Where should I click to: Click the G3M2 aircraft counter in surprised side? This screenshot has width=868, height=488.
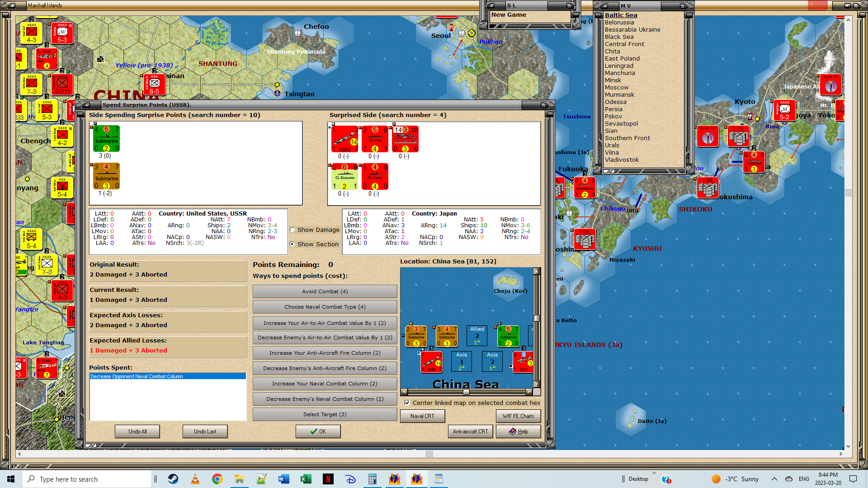344,139
